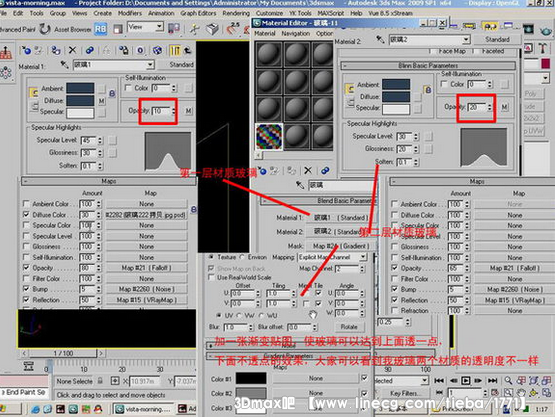Viewport: 555px width, 420px height.
Task: Toggle Bump map checkbox in Material 1
Action: coord(26,289)
